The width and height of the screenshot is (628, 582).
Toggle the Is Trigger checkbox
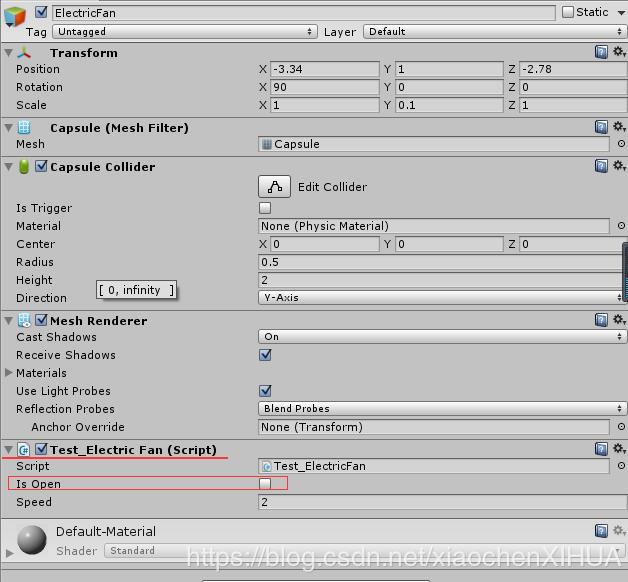[265, 207]
